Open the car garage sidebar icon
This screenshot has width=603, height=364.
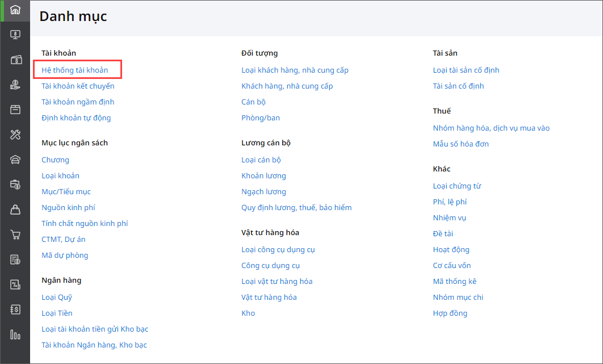[x=15, y=160]
